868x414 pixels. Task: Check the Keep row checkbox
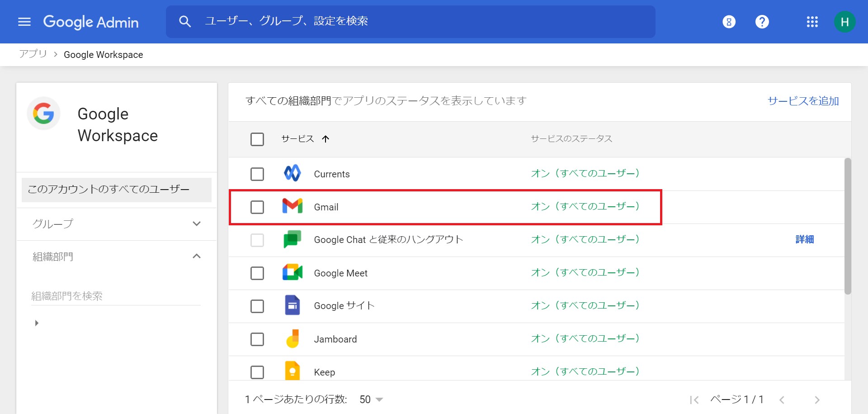click(x=257, y=372)
